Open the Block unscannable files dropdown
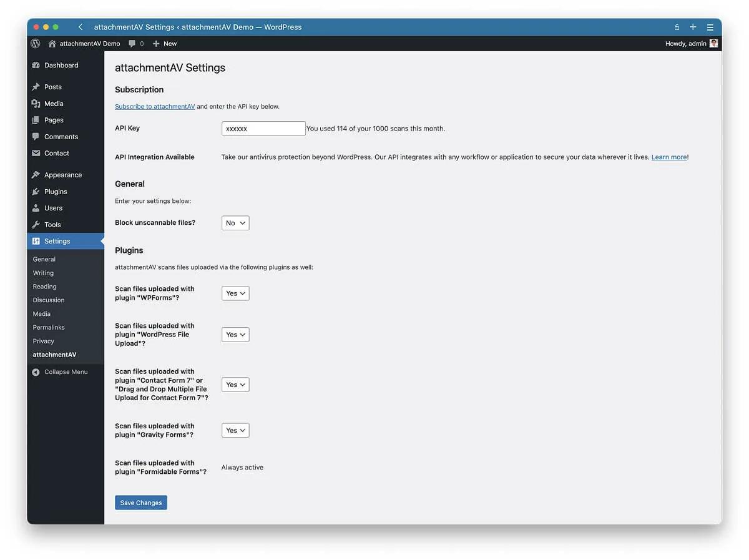Viewport: 749px width, 560px height. 235,223
